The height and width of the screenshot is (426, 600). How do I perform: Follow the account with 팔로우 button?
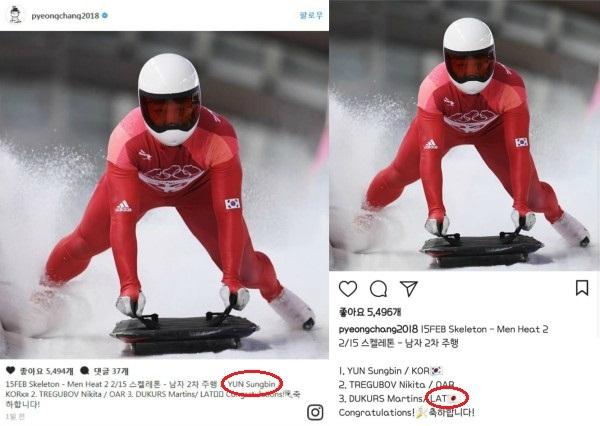(x=311, y=15)
